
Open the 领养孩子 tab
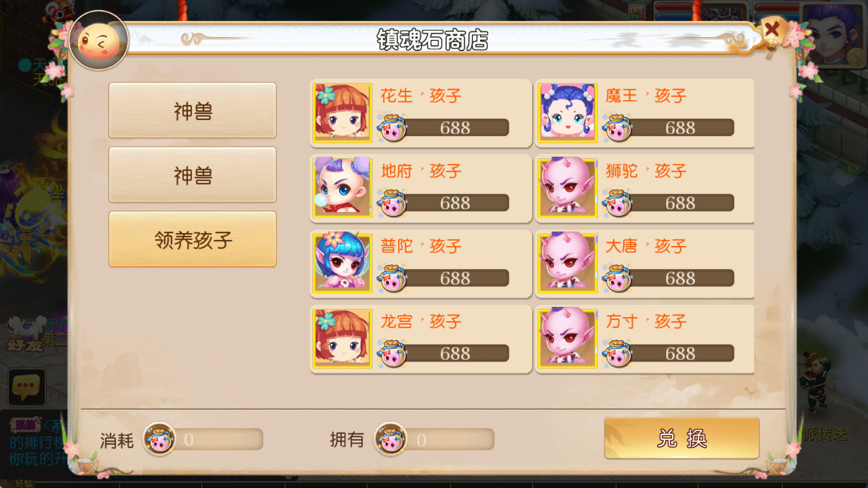193,239
